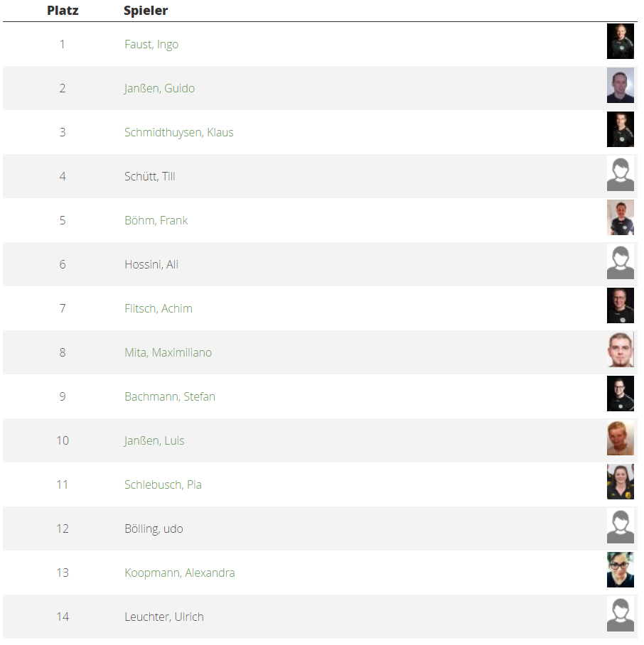Select Frank Böhm's profile photo

(x=620, y=217)
